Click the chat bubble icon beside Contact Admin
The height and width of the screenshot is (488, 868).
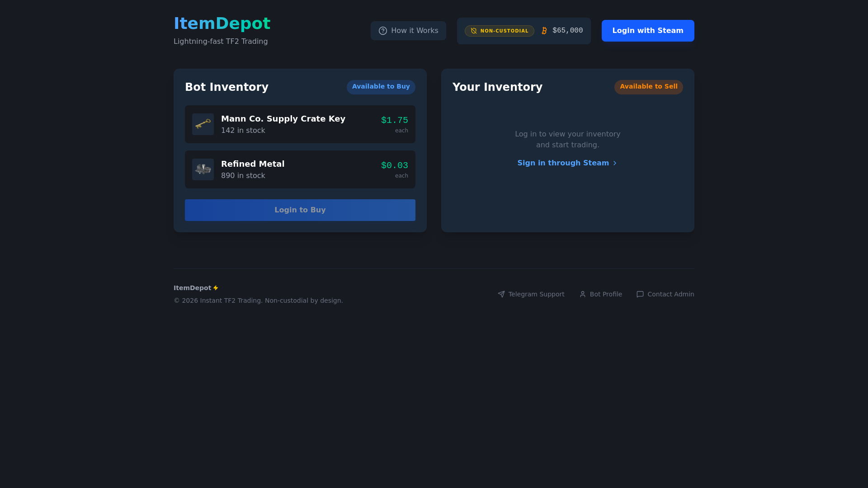pos(640,294)
